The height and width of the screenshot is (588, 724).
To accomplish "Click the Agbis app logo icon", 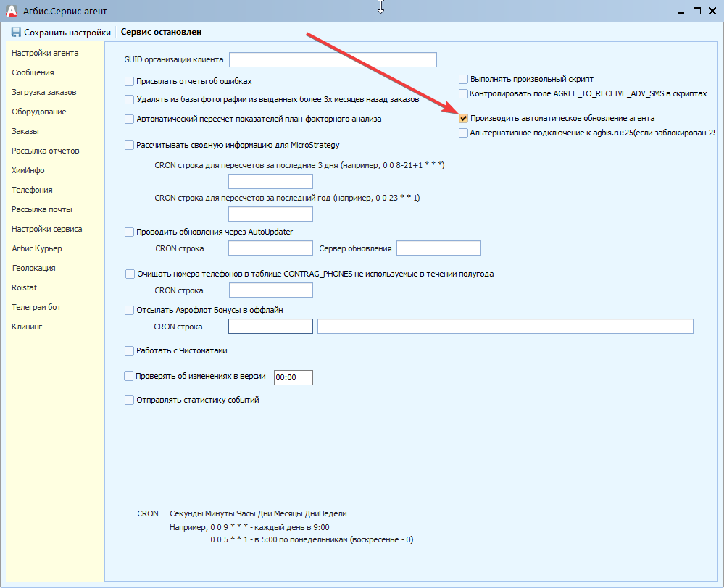I will tap(11, 11).
